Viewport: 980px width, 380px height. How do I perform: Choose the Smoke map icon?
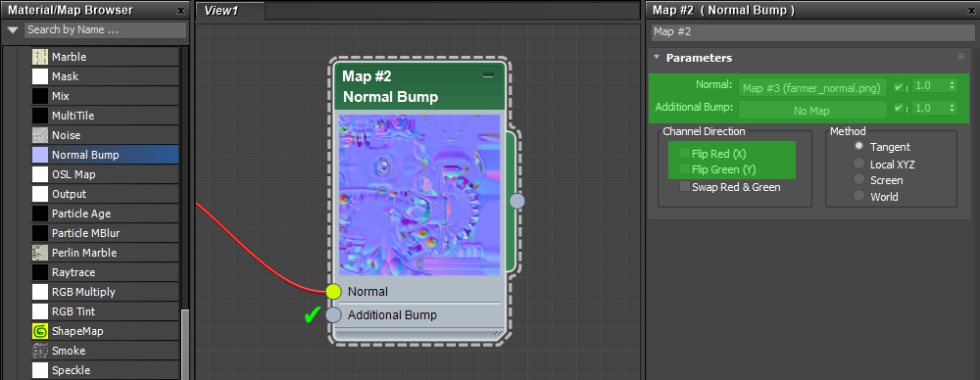pyautogui.click(x=40, y=351)
